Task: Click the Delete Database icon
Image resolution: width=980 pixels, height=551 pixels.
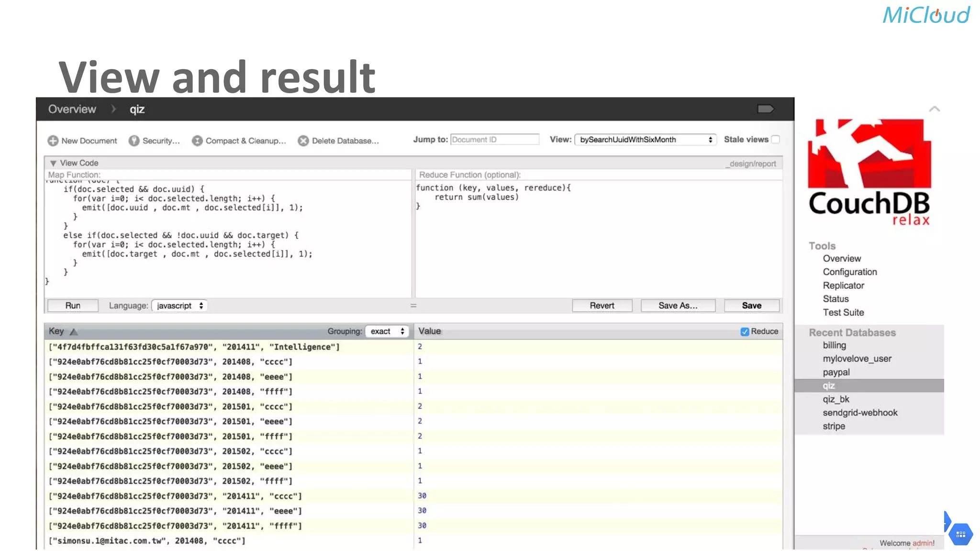Action: point(303,141)
